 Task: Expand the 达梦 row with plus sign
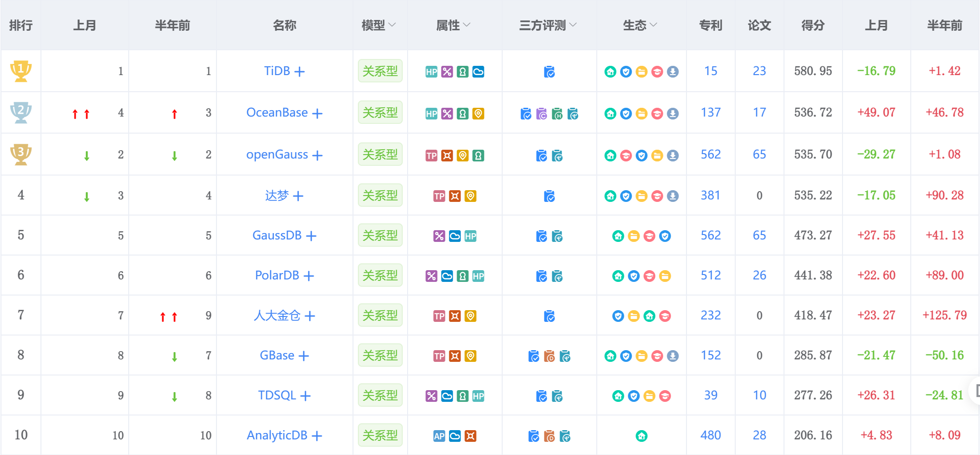click(x=298, y=197)
